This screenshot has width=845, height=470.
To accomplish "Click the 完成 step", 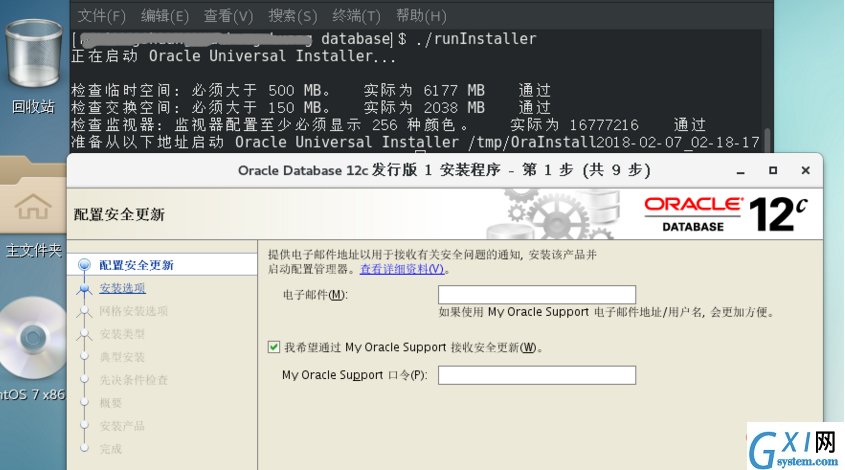I will (x=110, y=449).
